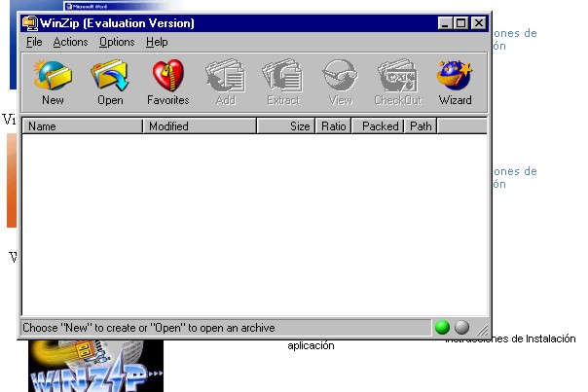Maximize the WinZip window
The image size is (588, 392).
[460, 22]
